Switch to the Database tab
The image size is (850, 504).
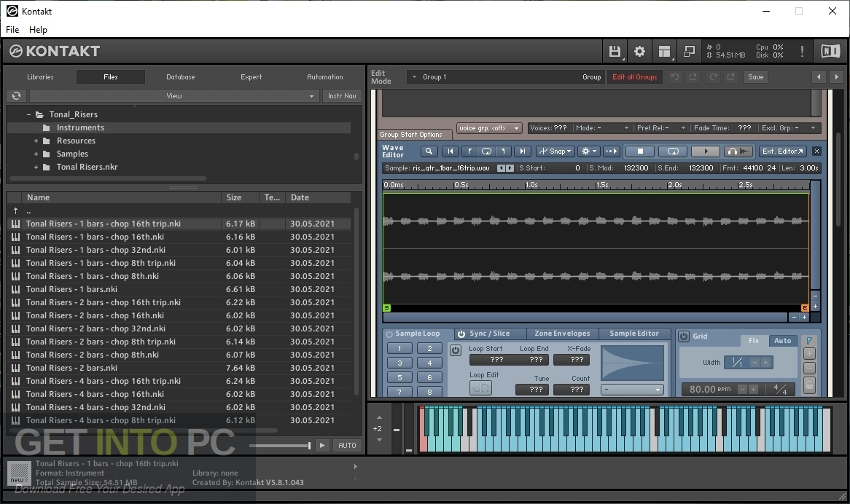tap(181, 77)
